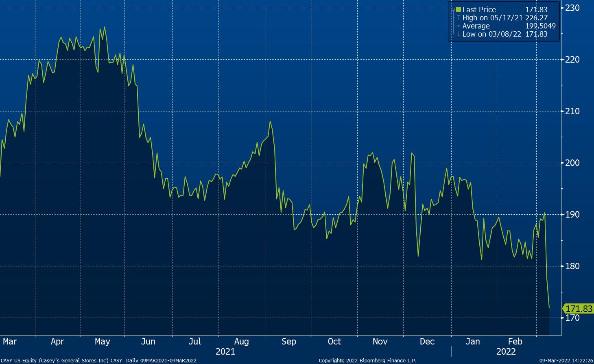Select the 'Low on 03/08/22' legend label
594x364 pixels.
click(x=492, y=34)
